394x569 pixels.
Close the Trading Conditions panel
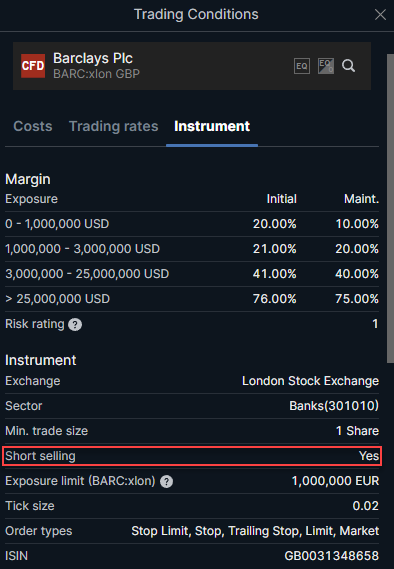(x=380, y=15)
